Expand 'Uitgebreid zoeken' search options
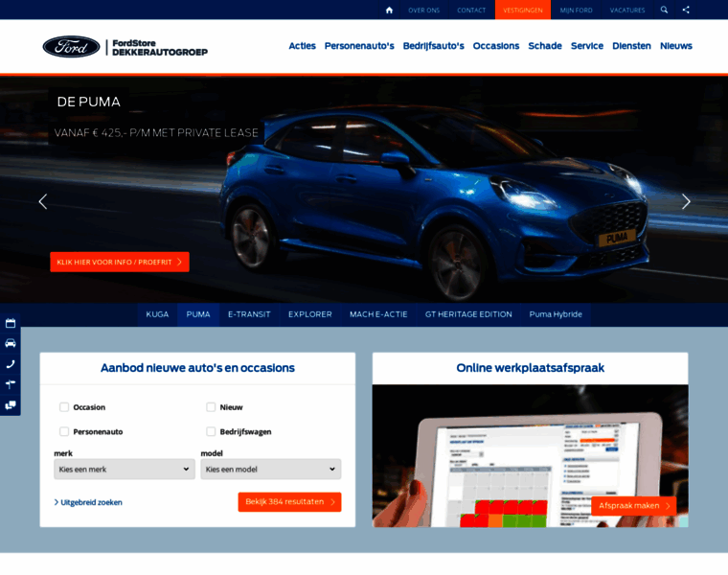728x575 pixels. click(x=88, y=502)
